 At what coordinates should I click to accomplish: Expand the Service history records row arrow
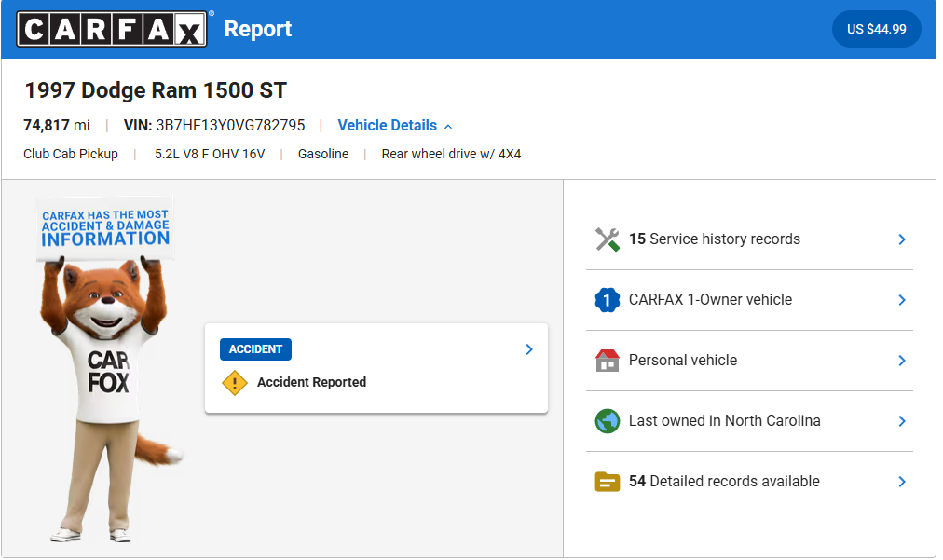tap(901, 239)
